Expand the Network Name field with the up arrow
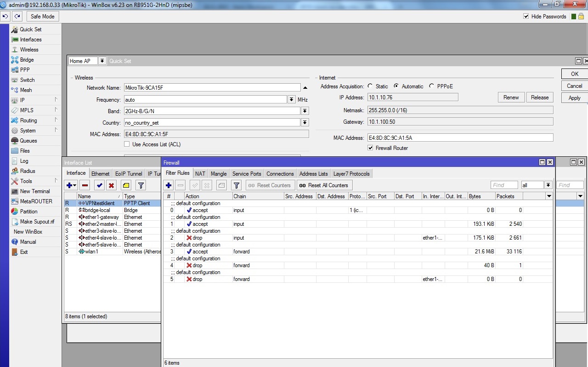Viewport: 588px width, 367px height. [305, 87]
